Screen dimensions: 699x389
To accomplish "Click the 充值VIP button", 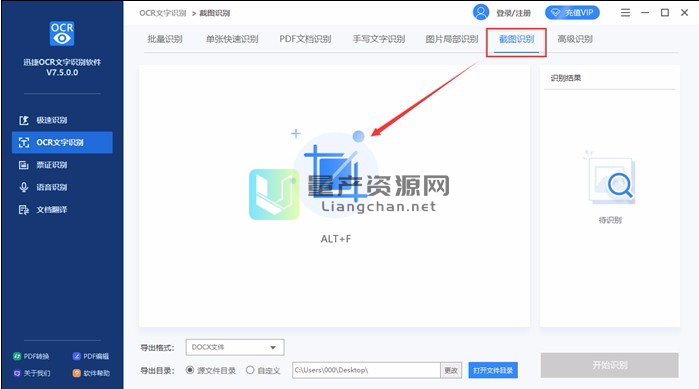I will point(572,13).
